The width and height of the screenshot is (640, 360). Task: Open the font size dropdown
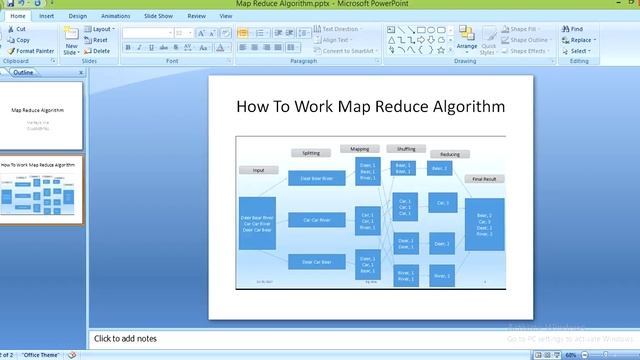(x=190, y=33)
